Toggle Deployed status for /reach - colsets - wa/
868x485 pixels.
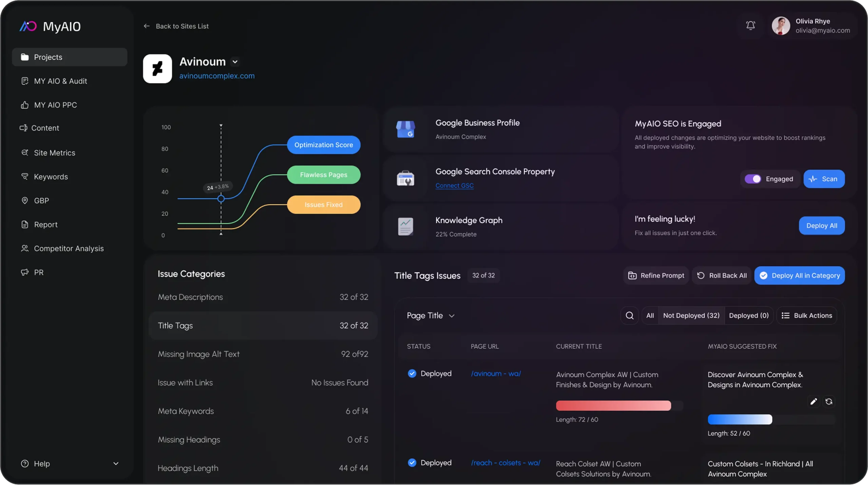pyautogui.click(x=412, y=463)
